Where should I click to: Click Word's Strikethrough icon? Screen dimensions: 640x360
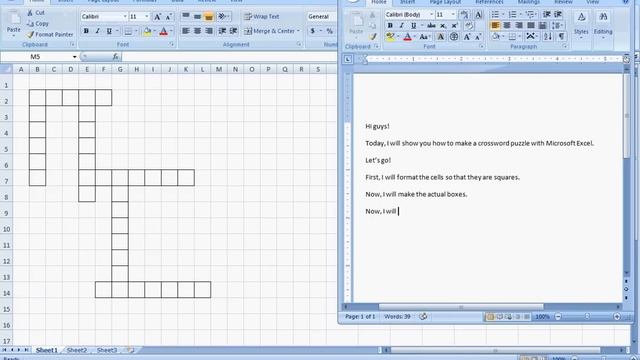(x=431, y=26)
